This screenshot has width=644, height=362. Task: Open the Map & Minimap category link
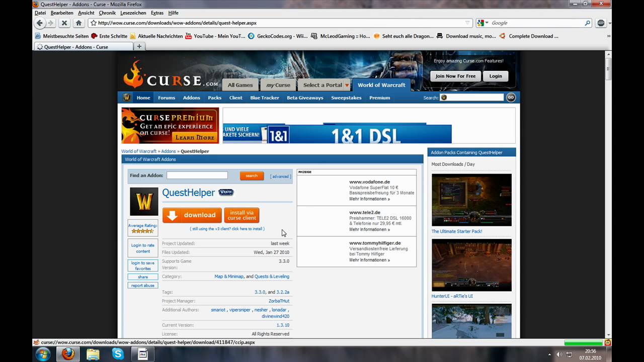click(x=229, y=277)
